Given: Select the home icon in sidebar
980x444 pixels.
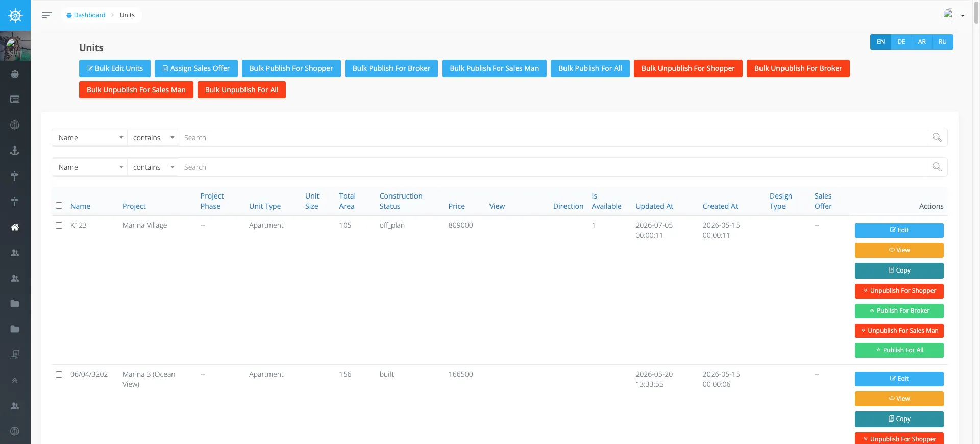Looking at the screenshot, I should 15,227.
